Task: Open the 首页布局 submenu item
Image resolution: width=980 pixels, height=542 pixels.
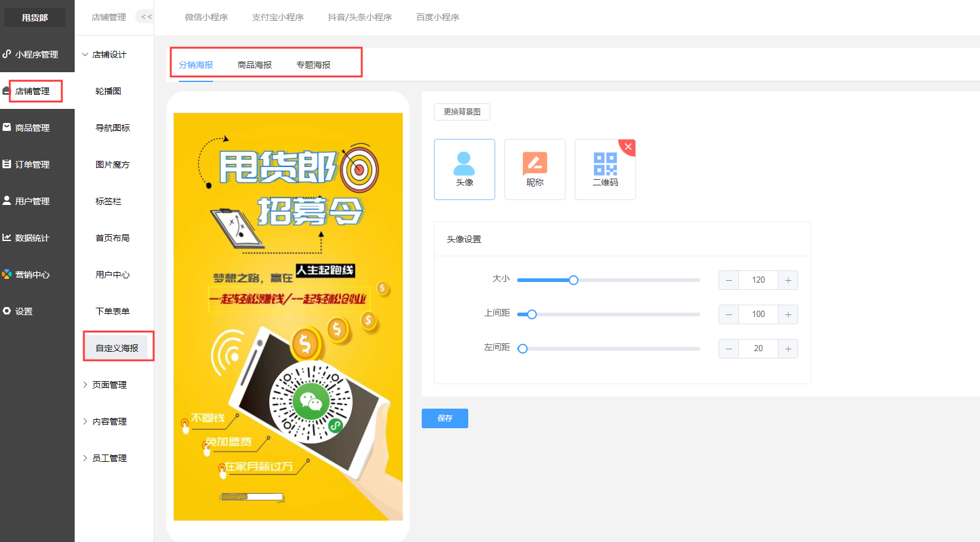Action: click(x=113, y=238)
